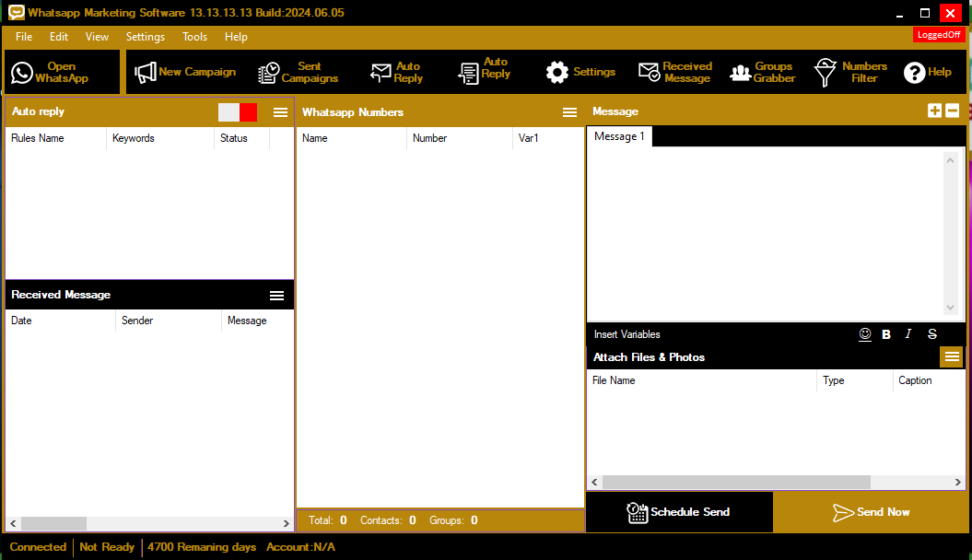The image size is (972, 560).
Task: Toggle italic text formatting
Action: click(908, 334)
